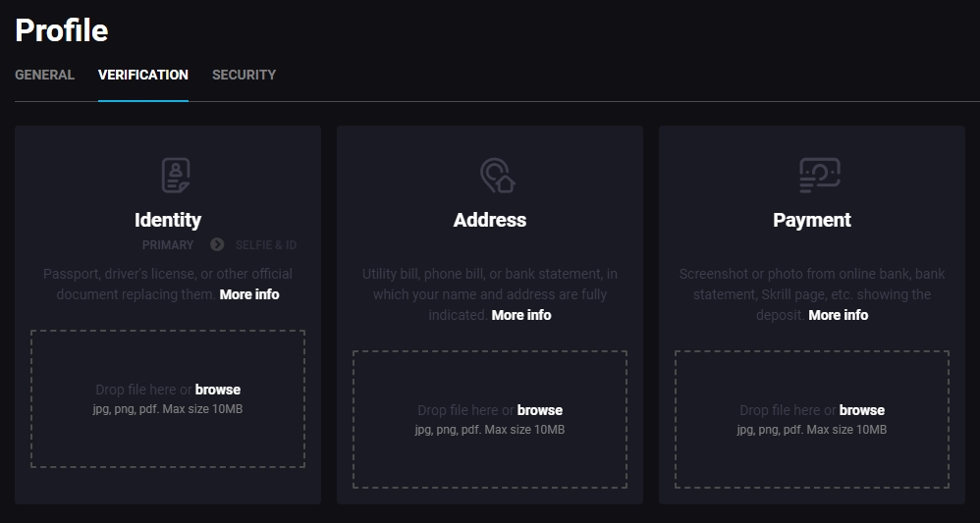
Task: Click the Address file drop zone
Action: (490, 456)
